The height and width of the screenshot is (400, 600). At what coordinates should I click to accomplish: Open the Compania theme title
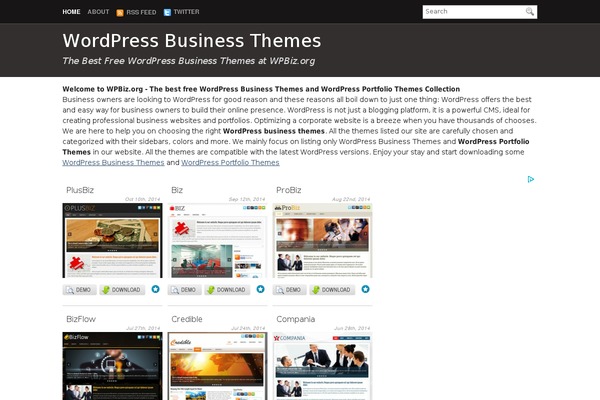[295, 319]
